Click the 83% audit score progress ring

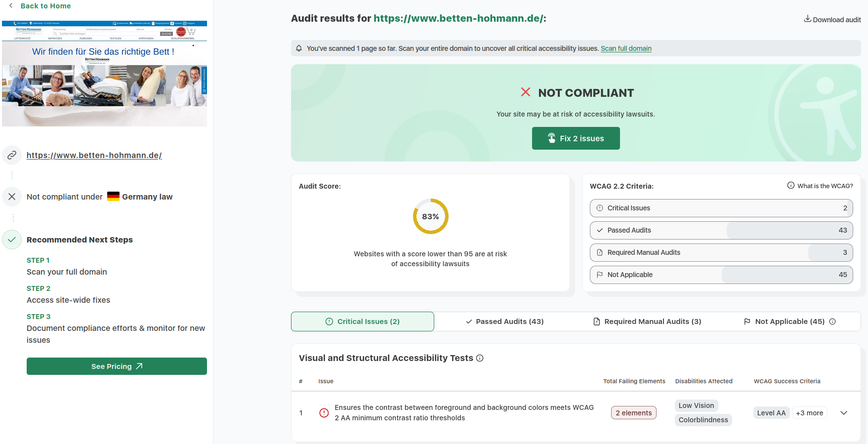(430, 216)
